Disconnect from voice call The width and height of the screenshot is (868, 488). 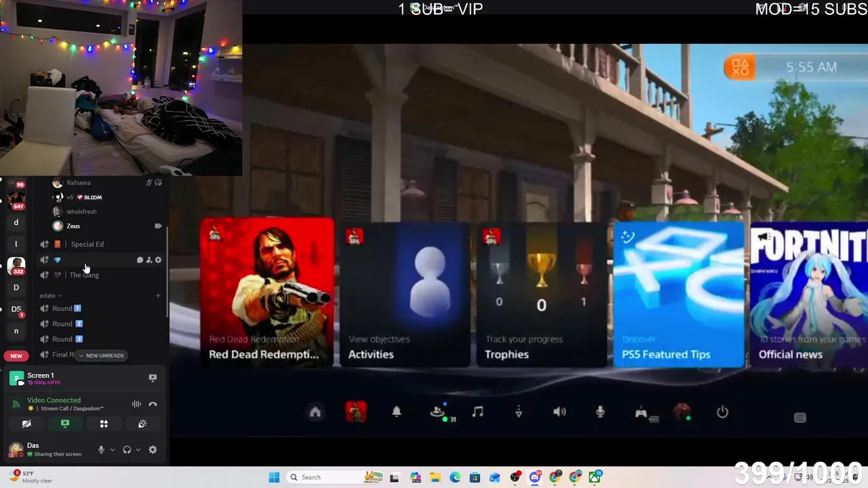coord(153,404)
